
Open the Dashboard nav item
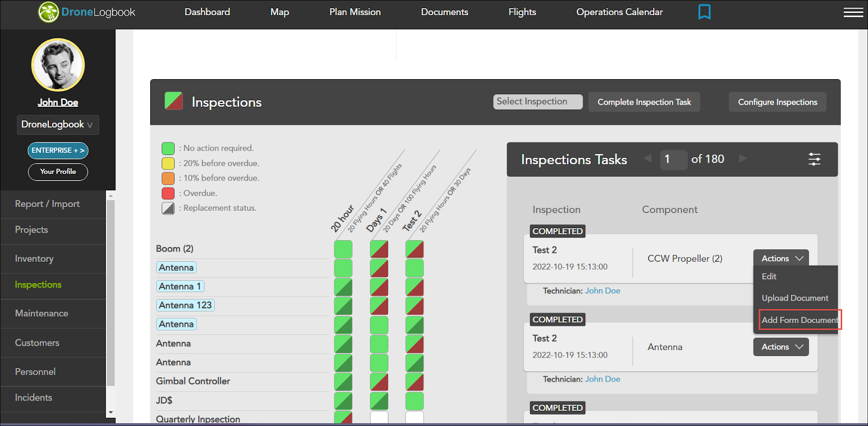pos(207,12)
